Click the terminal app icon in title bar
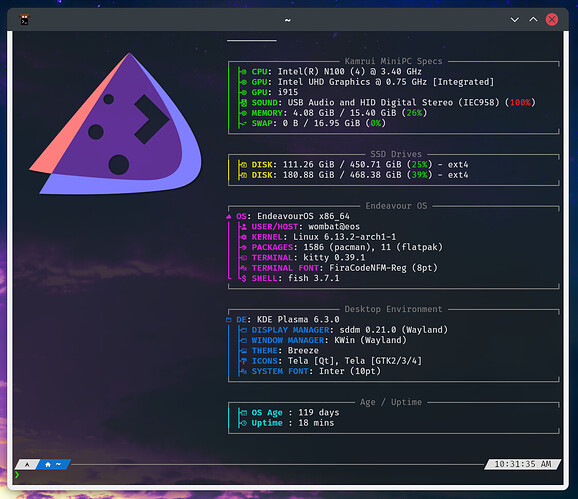 [x=24, y=20]
